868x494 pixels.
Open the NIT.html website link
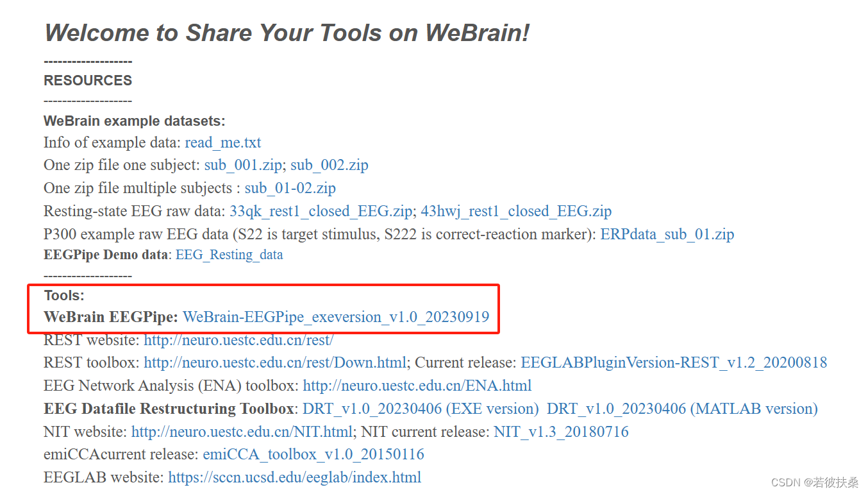pos(242,432)
